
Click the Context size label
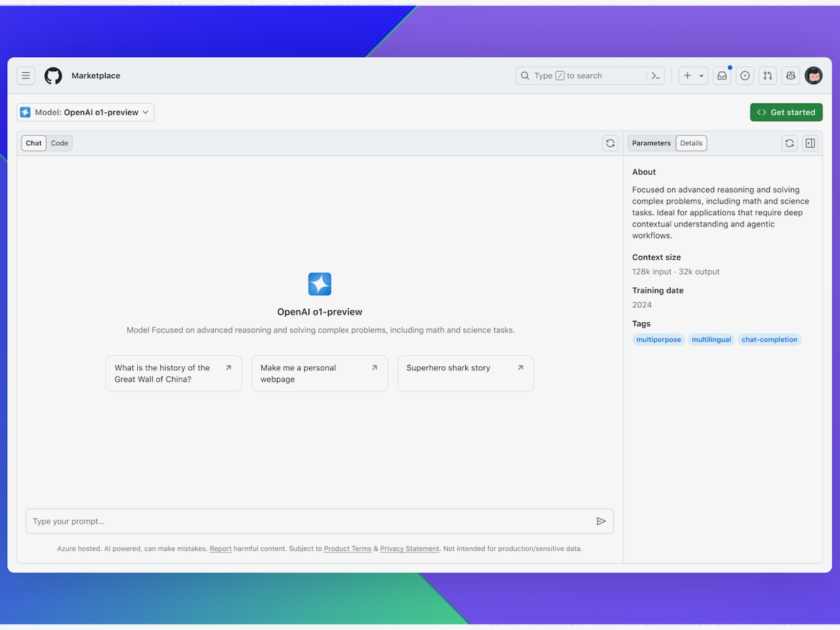[656, 257]
